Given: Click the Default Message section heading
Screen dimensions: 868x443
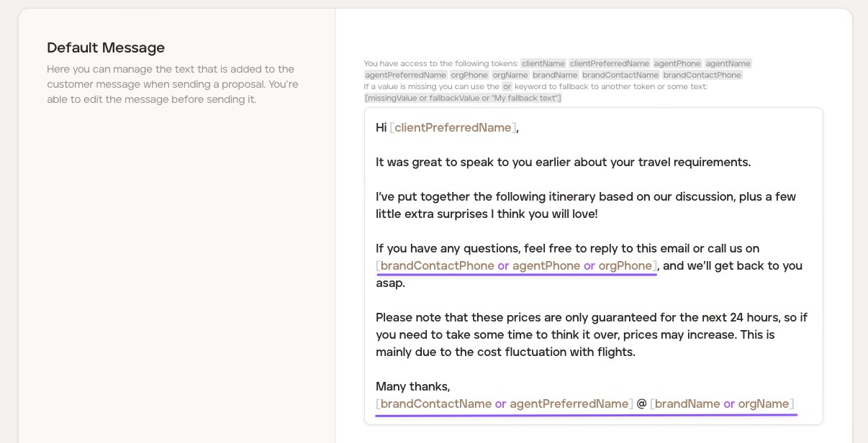Looking at the screenshot, I should click(x=106, y=48).
